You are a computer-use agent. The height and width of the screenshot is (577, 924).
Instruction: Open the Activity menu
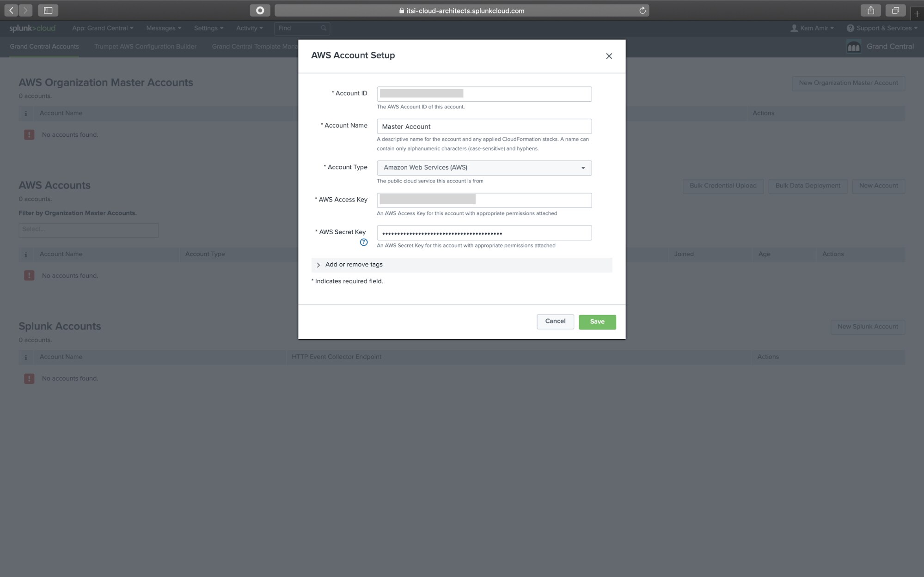[249, 28]
